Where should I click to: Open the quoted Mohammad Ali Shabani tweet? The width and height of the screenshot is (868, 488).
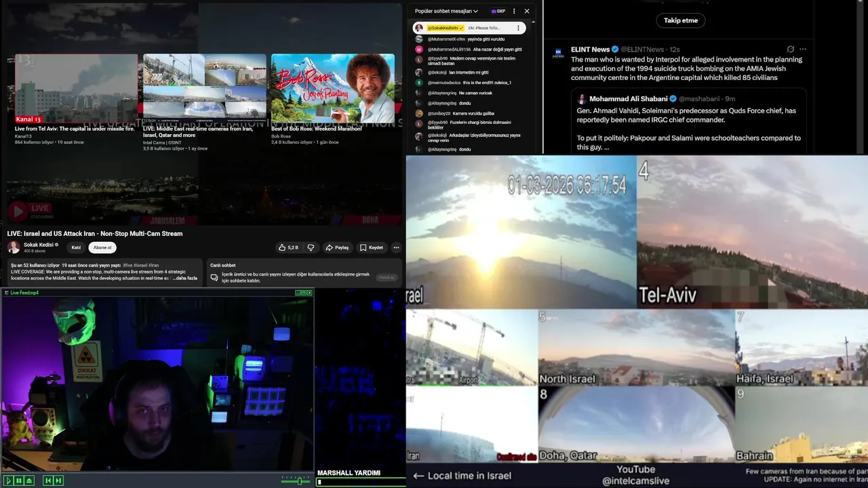pyautogui.click(x=689, y=122)
